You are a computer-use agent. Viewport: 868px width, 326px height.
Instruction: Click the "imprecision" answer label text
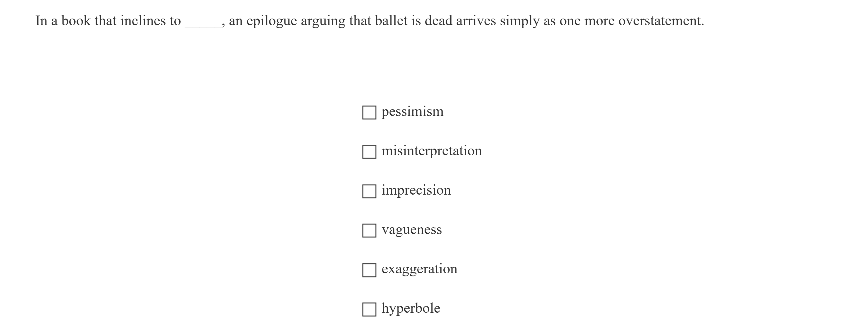coord(416,190)
